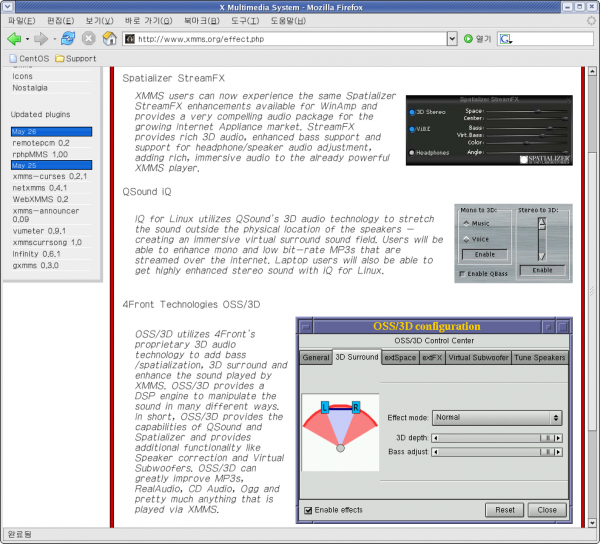600x544 pixels.
Task: Open the vumeter 0.9.1 link
Action: click(x=39, y=231)
